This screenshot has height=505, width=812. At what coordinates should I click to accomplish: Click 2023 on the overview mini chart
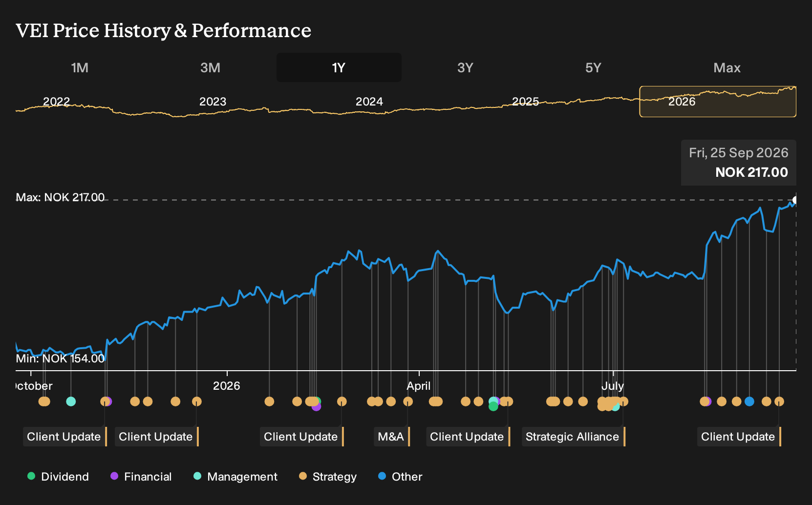click(213, 102)
